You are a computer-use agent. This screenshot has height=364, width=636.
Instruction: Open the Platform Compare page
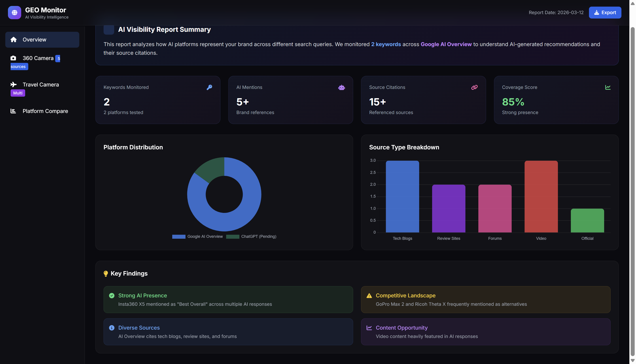click(x=45, y=111)
